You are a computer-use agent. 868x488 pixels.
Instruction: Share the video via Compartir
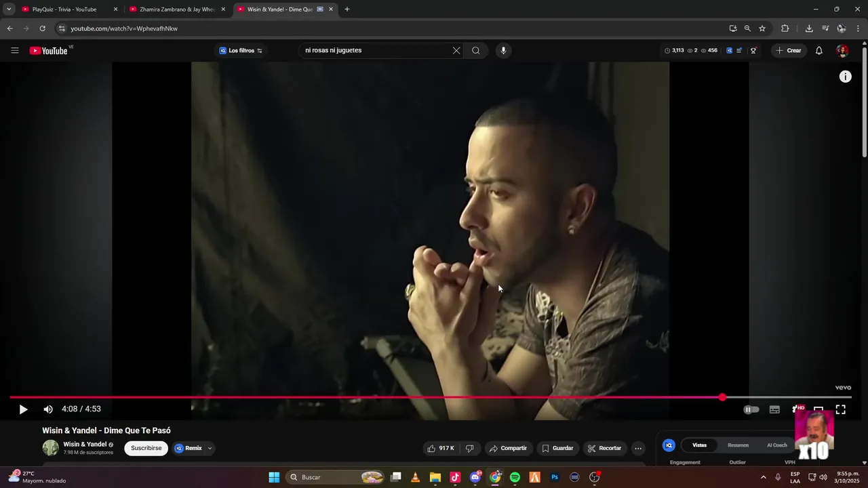point(509,448)
